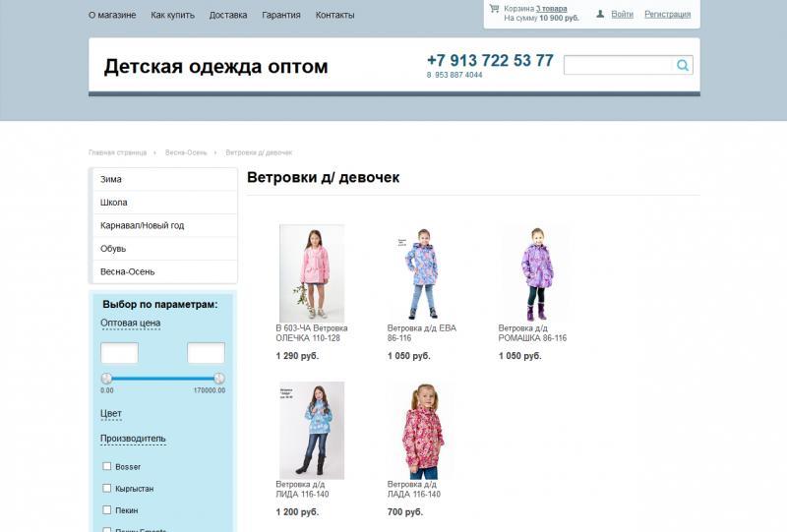Open the Доставка menu item

pos(228,16)
